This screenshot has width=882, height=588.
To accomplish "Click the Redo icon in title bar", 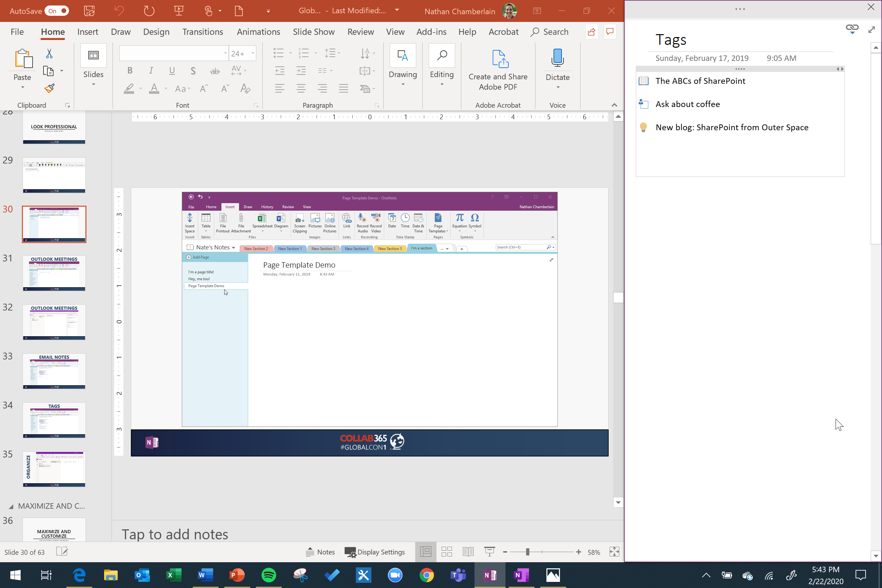I will tap(149, 11).
